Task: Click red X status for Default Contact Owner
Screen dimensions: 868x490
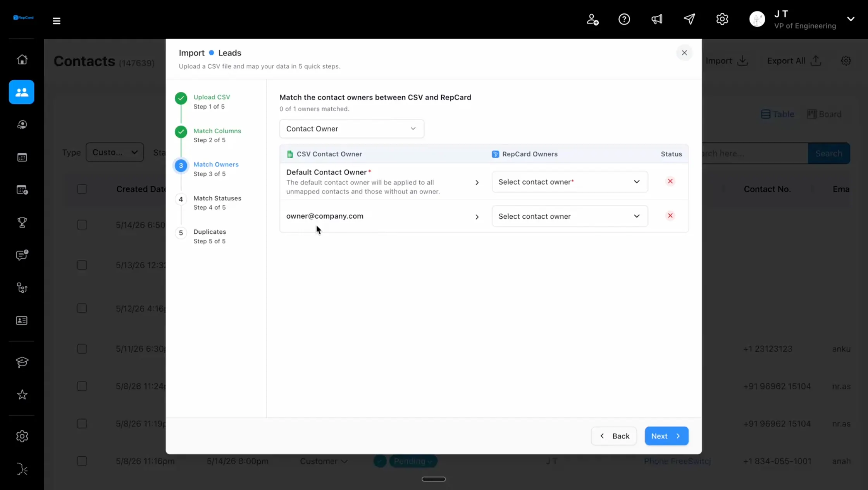Action: tap(670, 181)
